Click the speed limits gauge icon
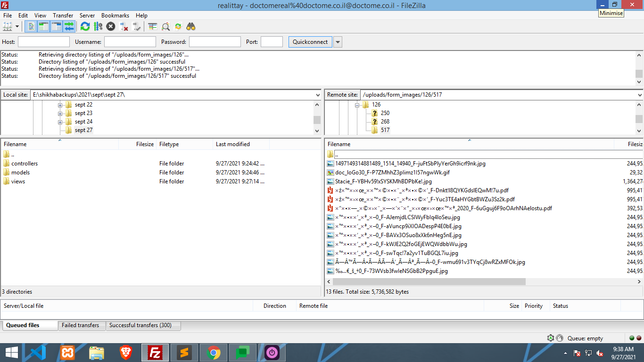Screen dimensions: 644x362 [559, 338]
